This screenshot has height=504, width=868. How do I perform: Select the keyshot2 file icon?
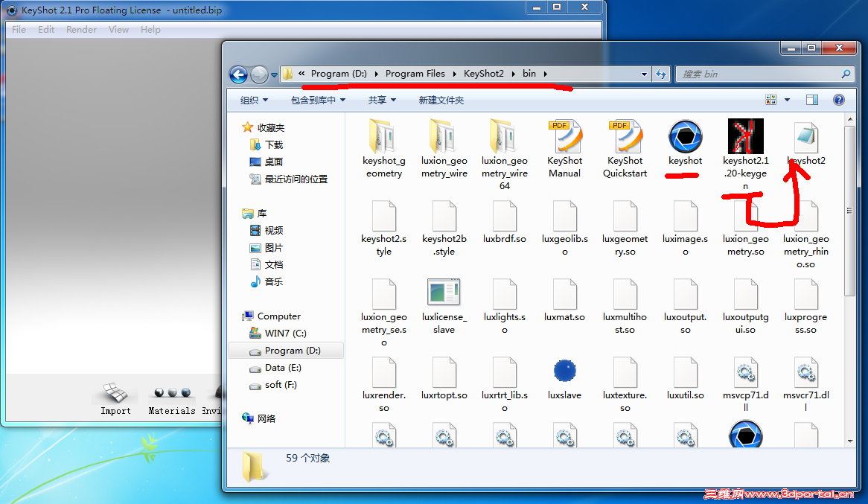(x=806, y=138)
